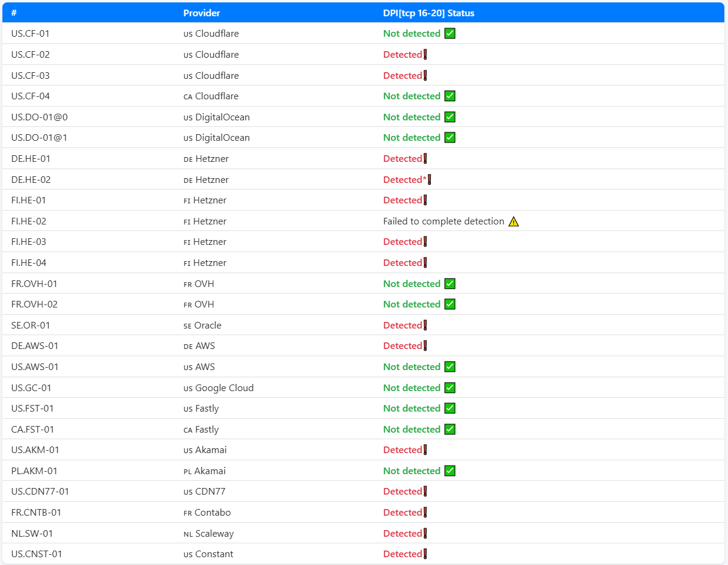Select the 'DE.HE-02' identifier cell
Viewport: 728px width, 565px height.
pos(31,180)
